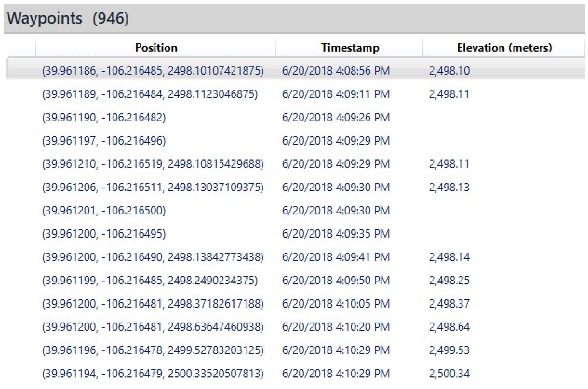Screen dimensions: 588x389
Task: Click elevation value 2,498.25
Action: click(x=449, y=280)
